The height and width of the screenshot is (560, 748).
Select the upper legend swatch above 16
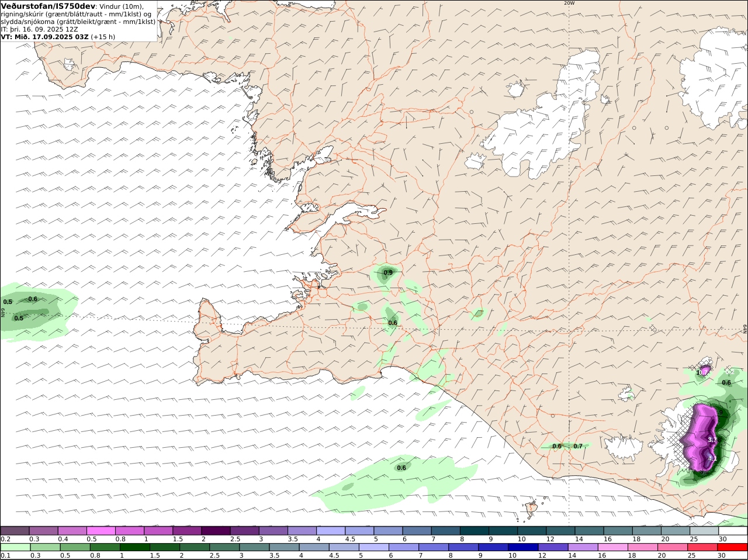coord(618,531)
